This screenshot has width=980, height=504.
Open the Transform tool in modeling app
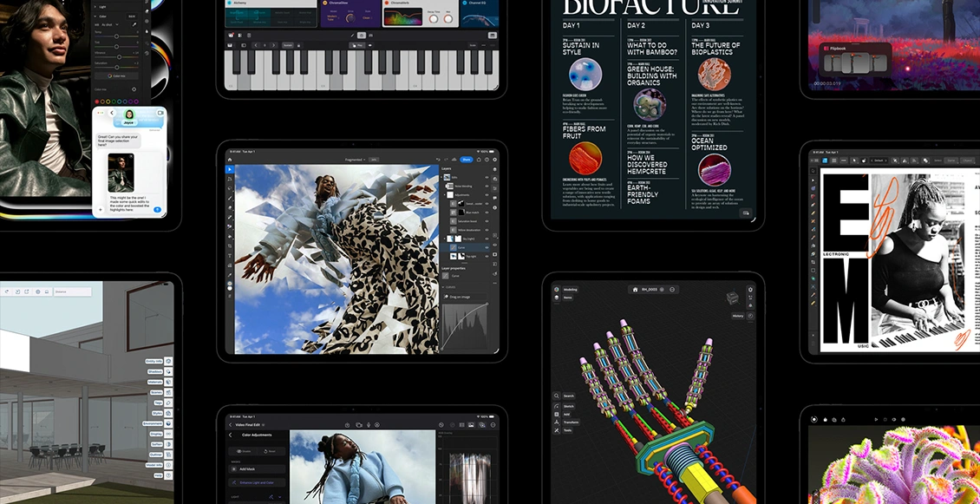pos(557,422)
